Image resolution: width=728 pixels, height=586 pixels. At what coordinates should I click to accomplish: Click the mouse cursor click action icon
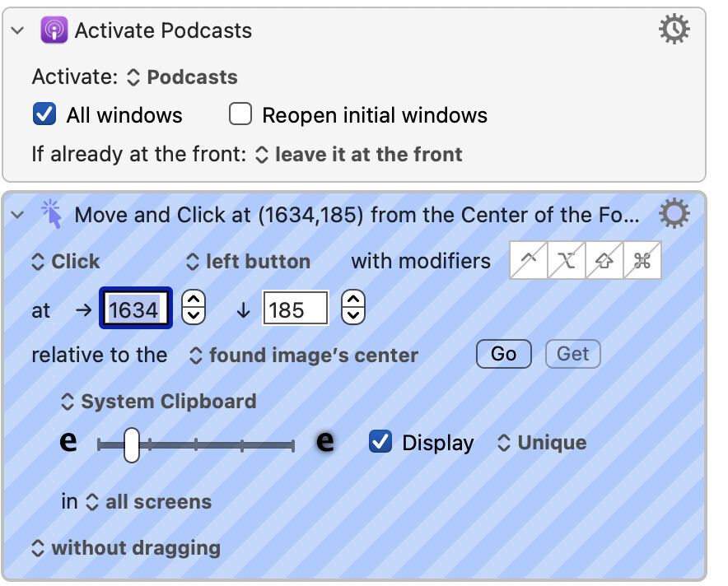pos(52,214)
